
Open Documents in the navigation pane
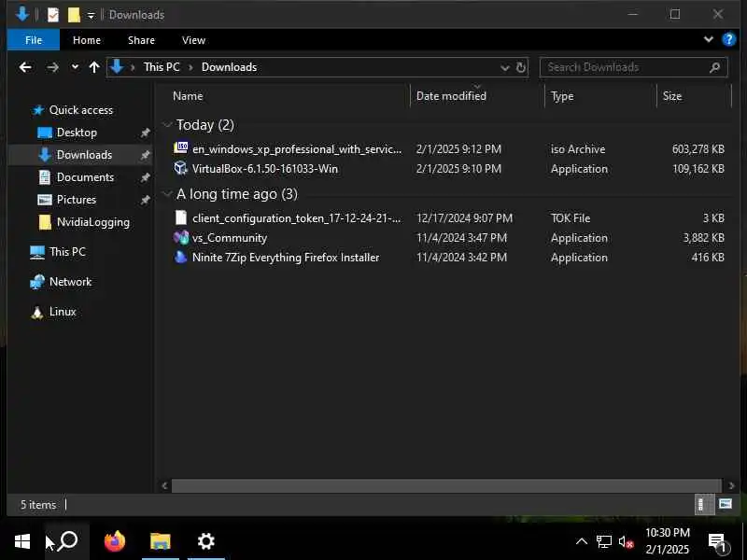click(85, 177)
